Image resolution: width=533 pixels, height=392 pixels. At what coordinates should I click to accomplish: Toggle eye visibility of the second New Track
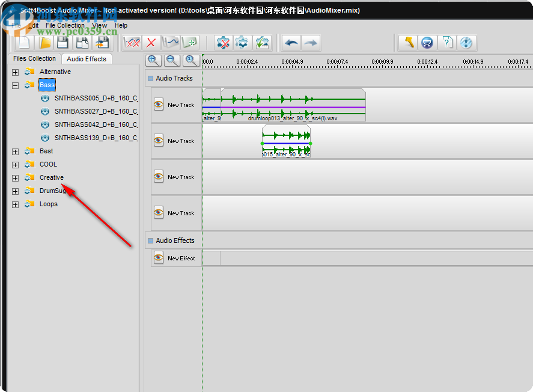159,141
